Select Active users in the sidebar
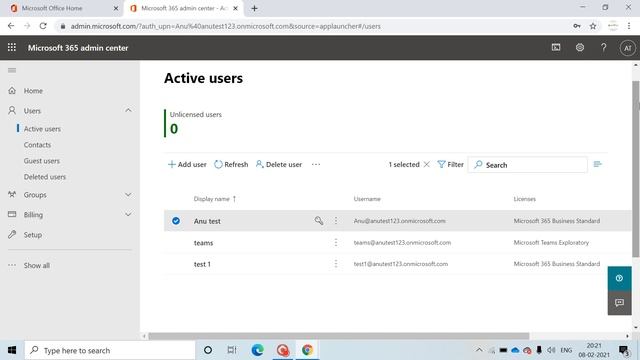Viewport: 640px width, 360px height. tap(42, 129)
